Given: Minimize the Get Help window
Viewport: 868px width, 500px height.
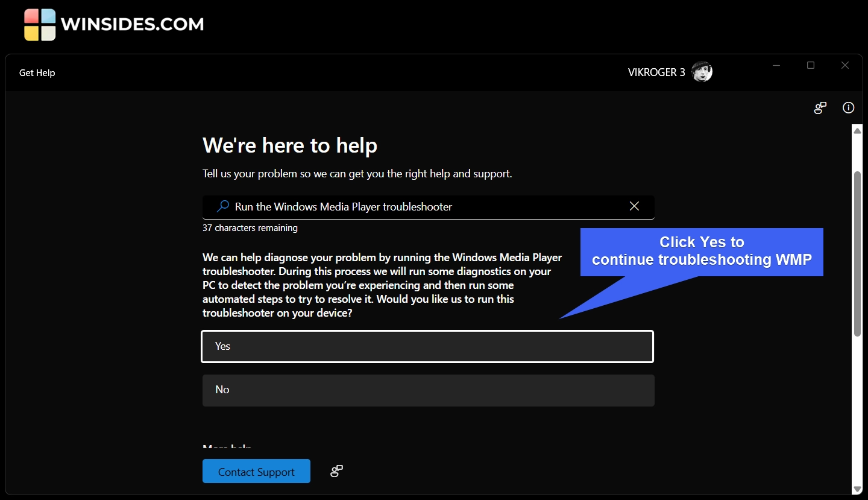Looking at the screenshot, I should (x=776, y=66).
